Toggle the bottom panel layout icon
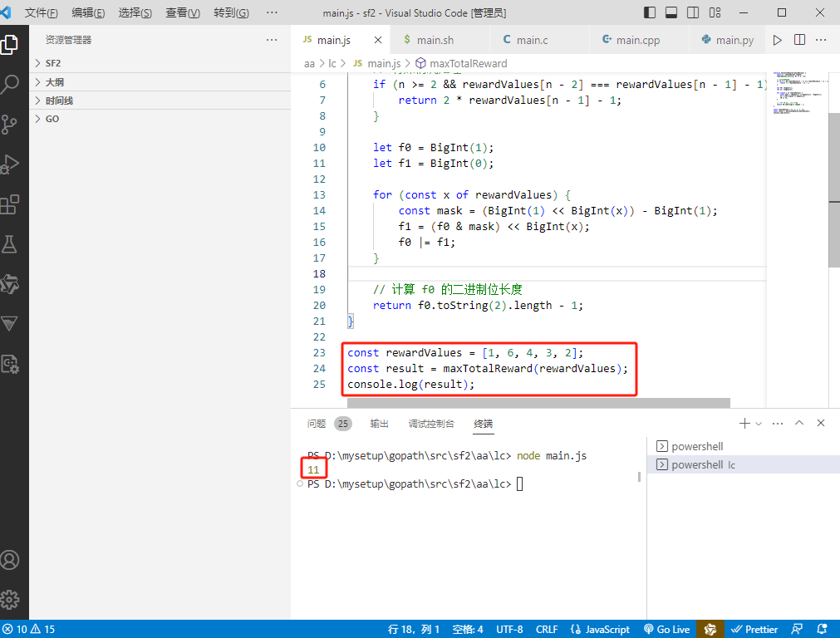This screenshot has height=638, width=840. coord(671,12)
